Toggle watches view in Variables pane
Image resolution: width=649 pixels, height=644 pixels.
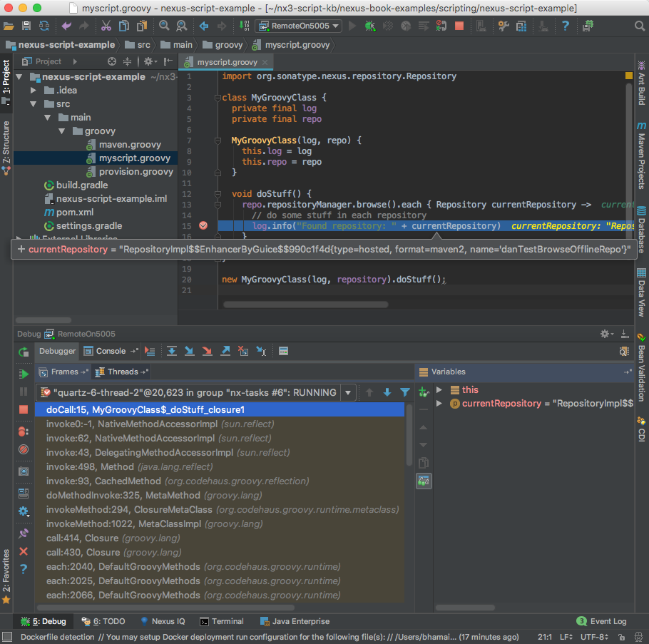[x=423, y=481]
